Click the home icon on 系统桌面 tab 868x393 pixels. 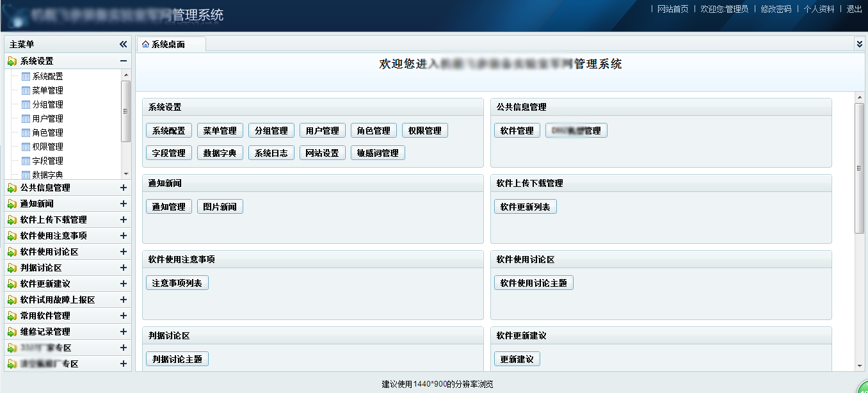click(x=145, y=44)
